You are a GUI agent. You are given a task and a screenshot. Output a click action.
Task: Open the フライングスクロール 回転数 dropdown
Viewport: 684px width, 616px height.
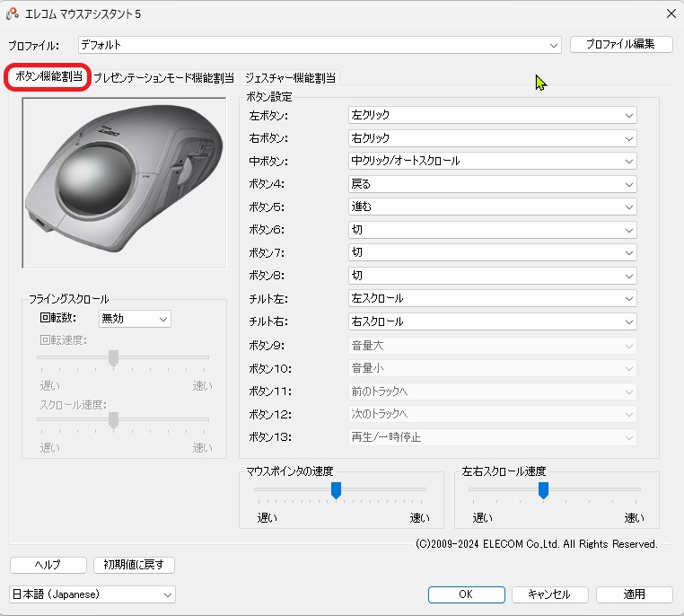[135, 319]
